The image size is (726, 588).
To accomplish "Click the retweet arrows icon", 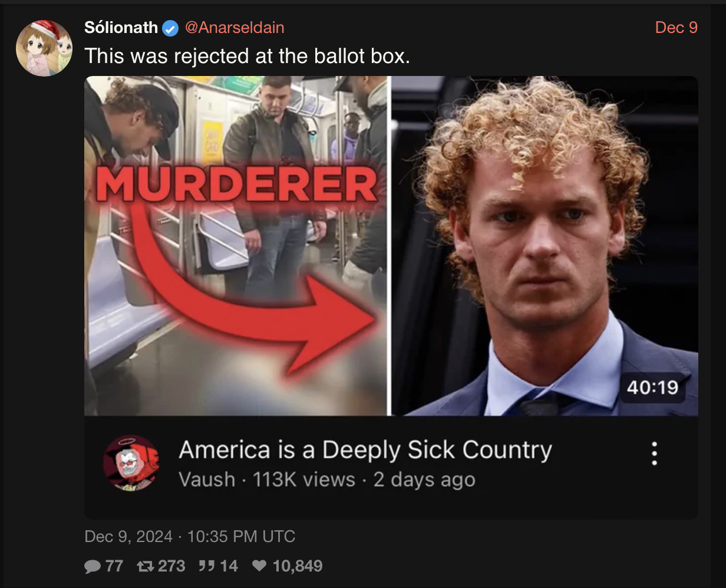I will [145, 566].
